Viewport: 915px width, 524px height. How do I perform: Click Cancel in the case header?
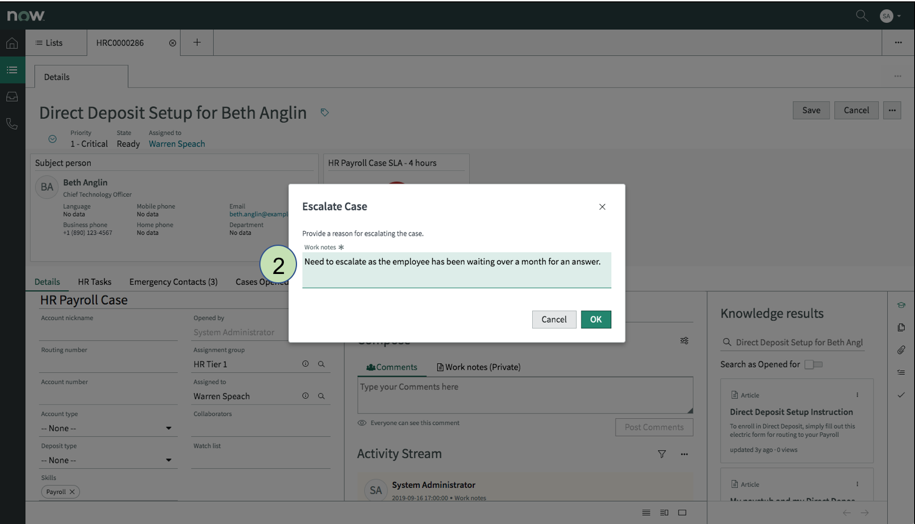click(x=856, y=110)
